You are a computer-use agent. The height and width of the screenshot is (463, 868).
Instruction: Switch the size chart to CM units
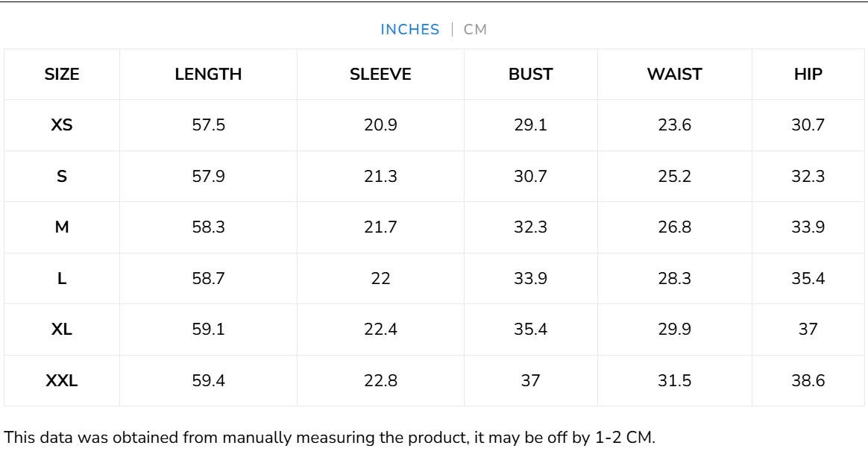click(x=475, y=30)
